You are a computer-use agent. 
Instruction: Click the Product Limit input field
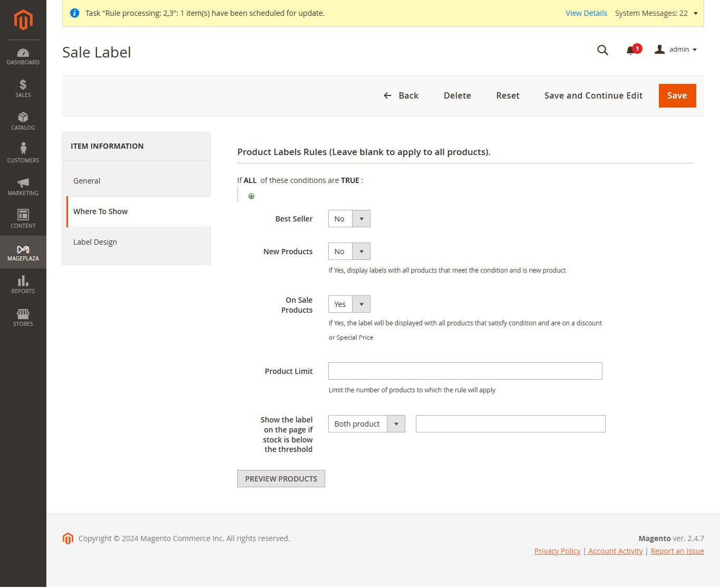(x=465, y=371)
